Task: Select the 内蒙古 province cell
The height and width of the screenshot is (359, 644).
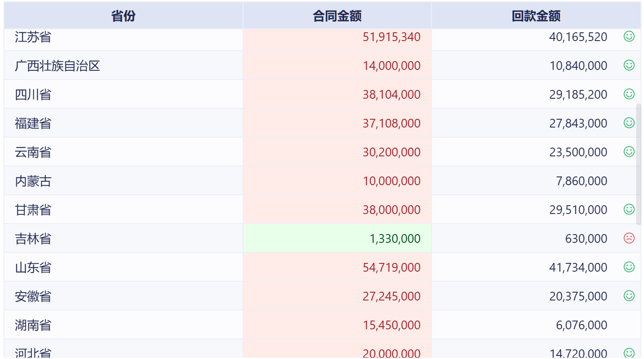Action: point(33,181)
